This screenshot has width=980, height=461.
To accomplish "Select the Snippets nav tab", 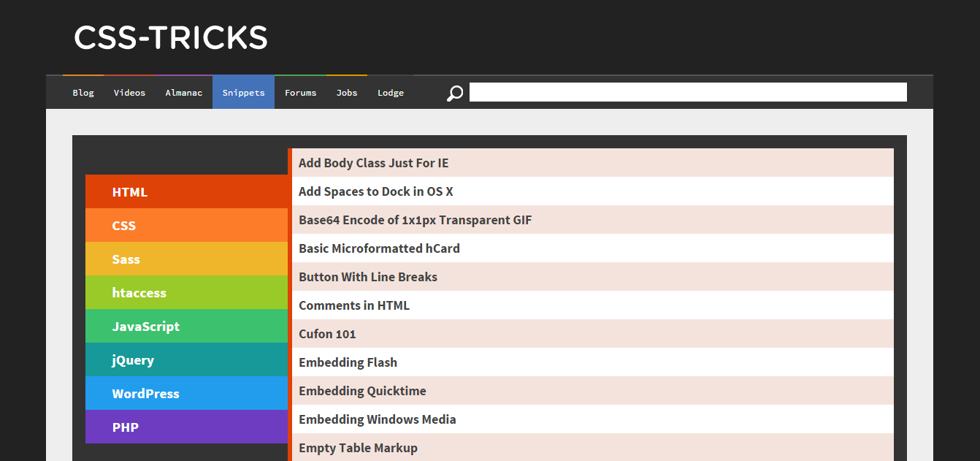I will click(x=243, y=93).
